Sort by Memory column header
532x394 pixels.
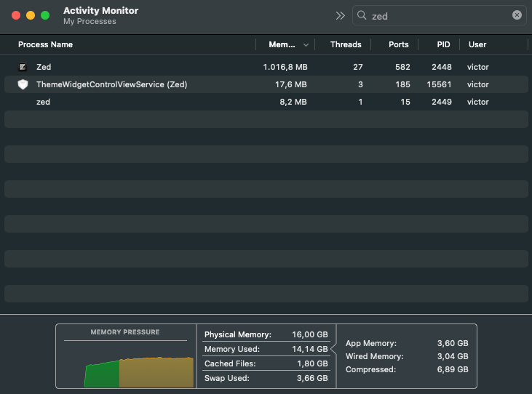pyautogui.click(x=282, y=44)
